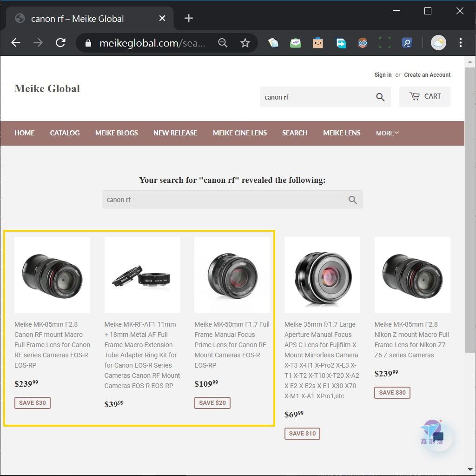This screenshot has height=476, width=476.
Task: Open extension tube kit product thumbnail
Action: (x=142, y=275)
